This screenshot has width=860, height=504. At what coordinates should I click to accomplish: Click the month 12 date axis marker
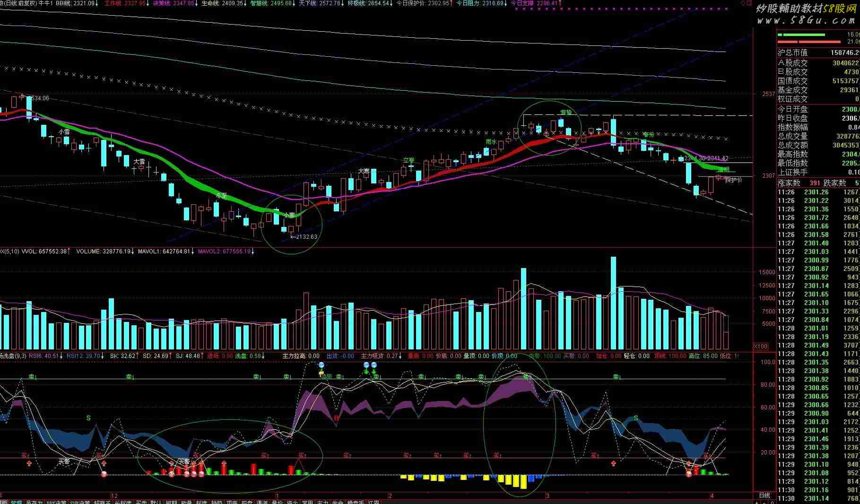pyautogui.click(x=114, y=496)
